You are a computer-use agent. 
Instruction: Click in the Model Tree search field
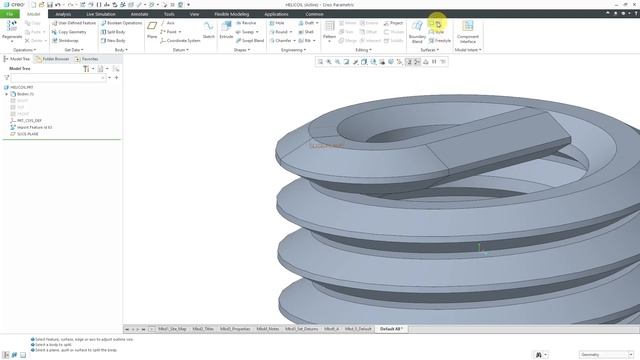pyautogui.click(x=58, y=78)
